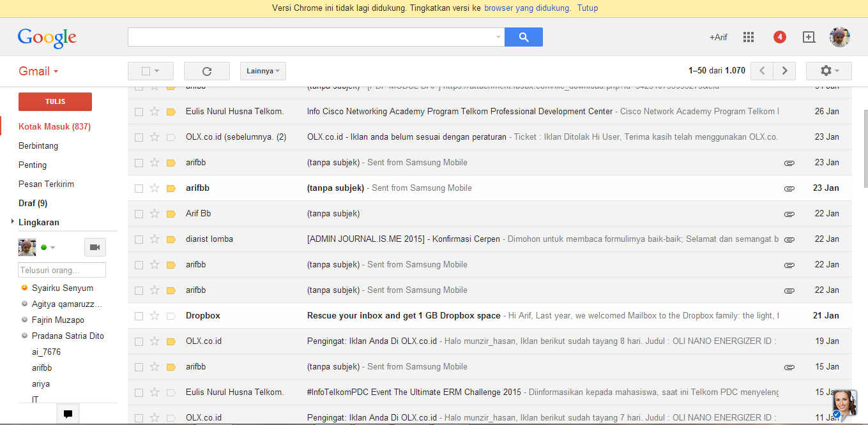Click attachment icon on 15 Jan arifbb email
Screen dimensions: 868x425
pos(789,367)
